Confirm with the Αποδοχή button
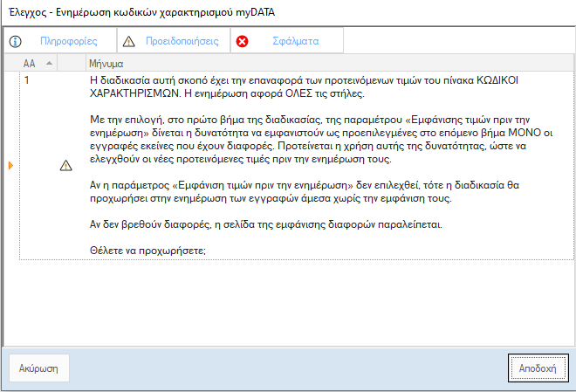The image size is (576, 392). point(538,368)
